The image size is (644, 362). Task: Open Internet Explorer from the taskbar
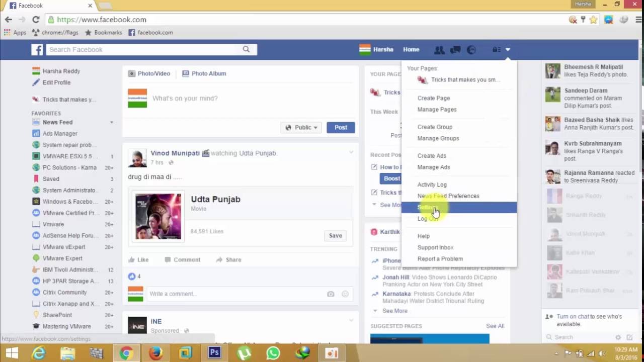[x=39, y=353]
